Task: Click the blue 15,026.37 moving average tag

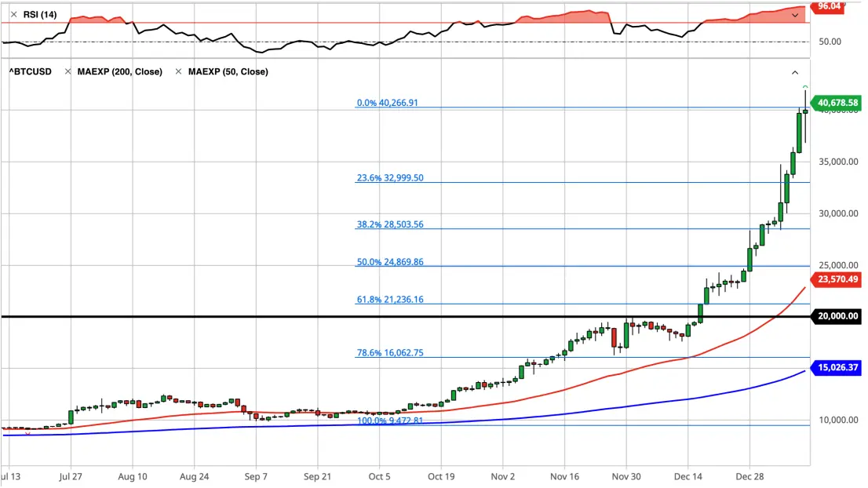Action: (x=836, y=367)
